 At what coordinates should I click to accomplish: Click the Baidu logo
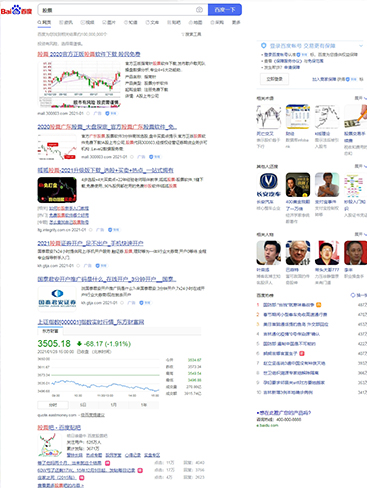16,10
